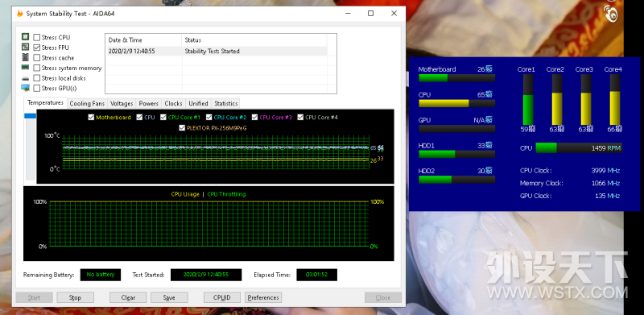This screenshot has width=644, height=315.
Task: Click the AIDA64 flame icon in title bar
Action: tap(19, 14)
